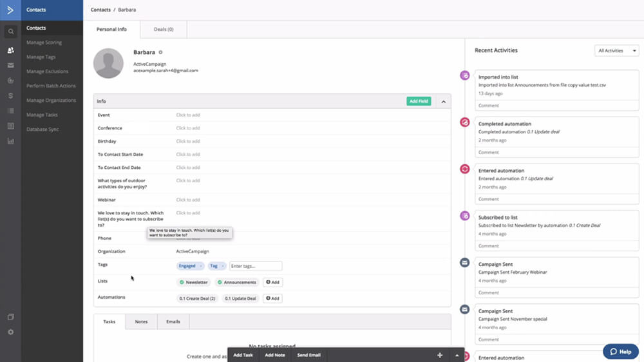Click the gear icon next to Barbara's name
The image size is (644, 362).
(x=160, y=52)
